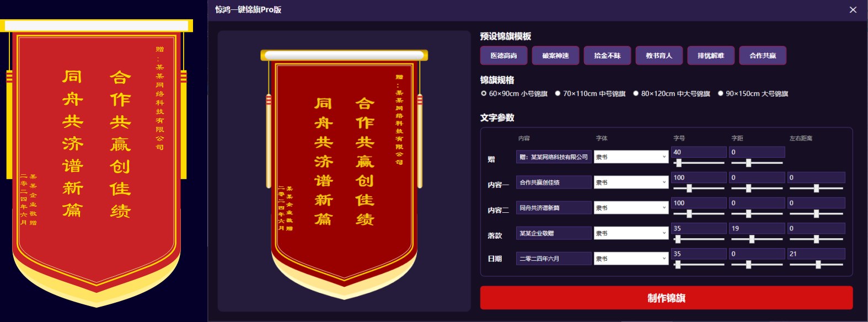Click the 日期 字号 slider handle
Viewport: 868px width, 322px height.
[678, 265]
